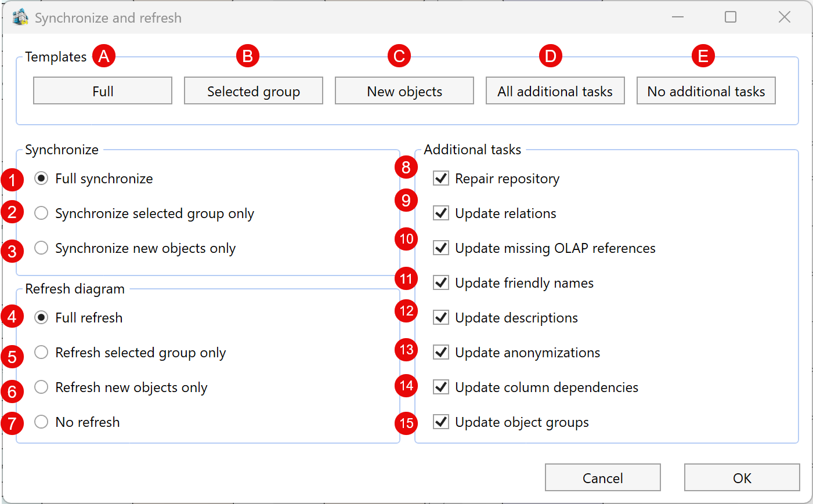Image resolution: width=813 pixels, height=504 pixels.
Task: Select Full synchronize radio option
Action: [41, 179]
